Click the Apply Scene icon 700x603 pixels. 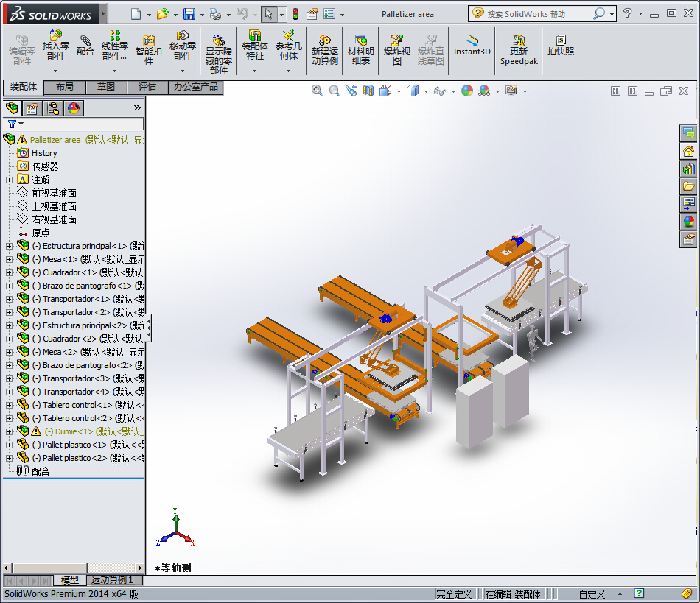[484, 91]
